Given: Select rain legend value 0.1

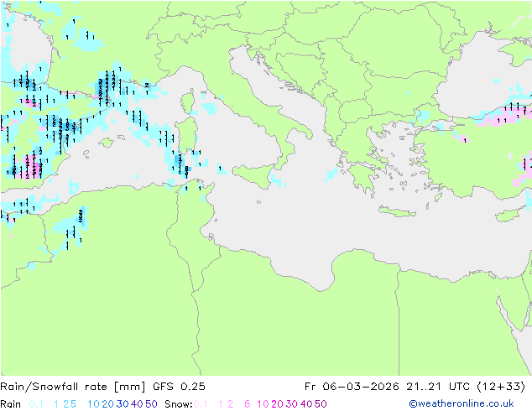Looking at the screenshot, I should click(x=36, y=404).
